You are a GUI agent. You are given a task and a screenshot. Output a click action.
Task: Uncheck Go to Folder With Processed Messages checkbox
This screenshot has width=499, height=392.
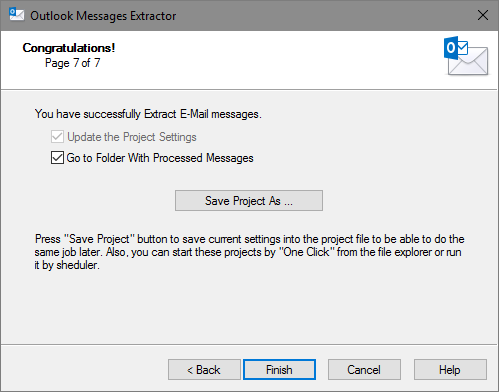[x=57, y=158]
